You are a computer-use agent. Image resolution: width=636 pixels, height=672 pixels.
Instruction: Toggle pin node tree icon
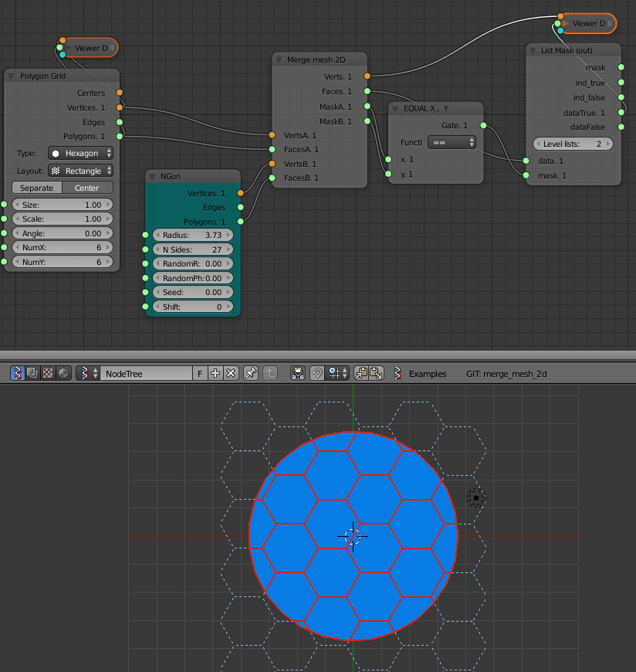point(251,373)
